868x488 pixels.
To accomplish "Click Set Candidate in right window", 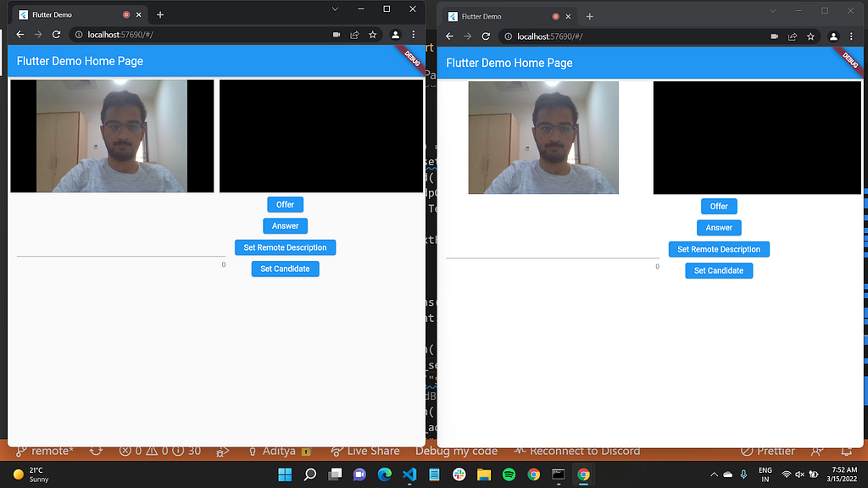I will coord(719,270).
